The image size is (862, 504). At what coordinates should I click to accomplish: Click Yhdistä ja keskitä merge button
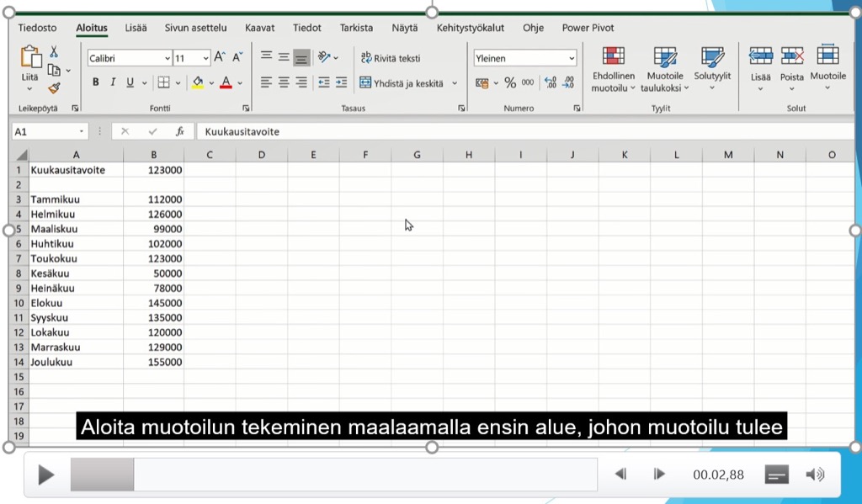(402, 83)
